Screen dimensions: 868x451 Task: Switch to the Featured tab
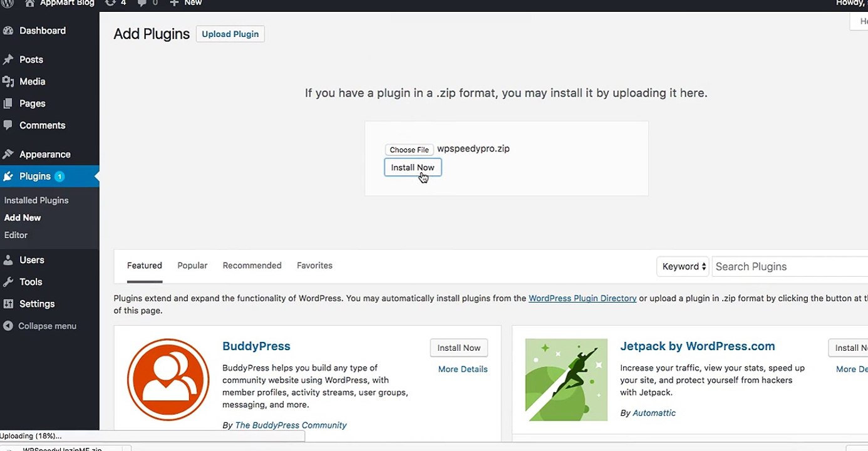[145, 266]
